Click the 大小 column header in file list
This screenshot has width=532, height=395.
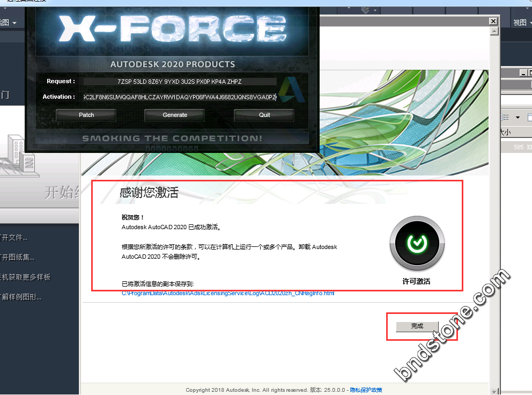point(506,132)
